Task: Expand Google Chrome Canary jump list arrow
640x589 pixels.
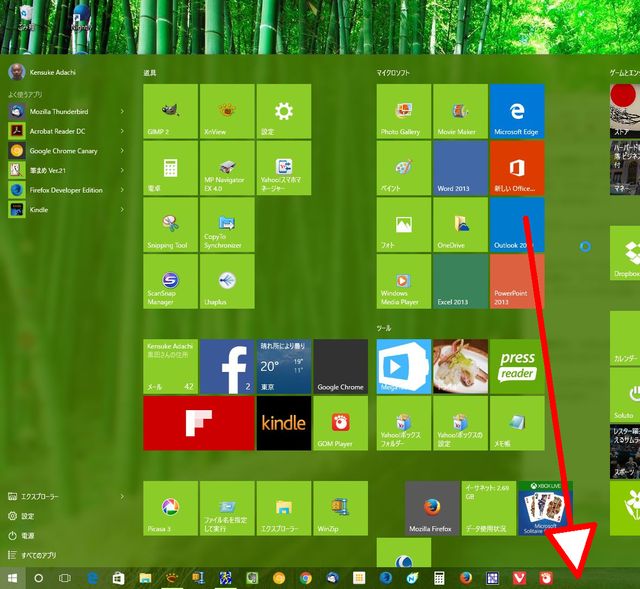Action: click(x=122, y=150)
